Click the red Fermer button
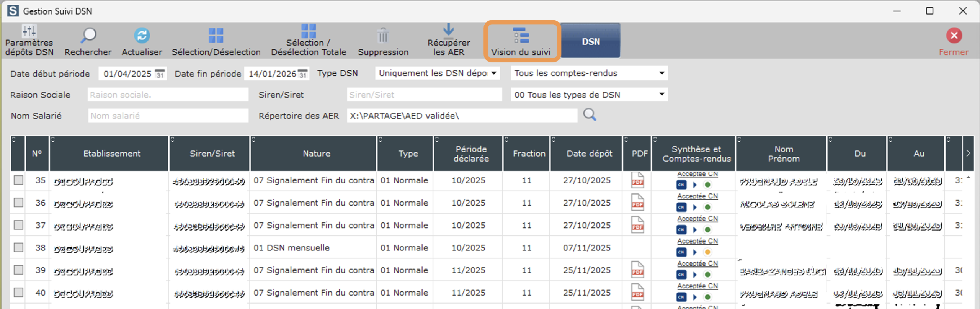This screenshot has width=980, height=309. pos(954,36)
